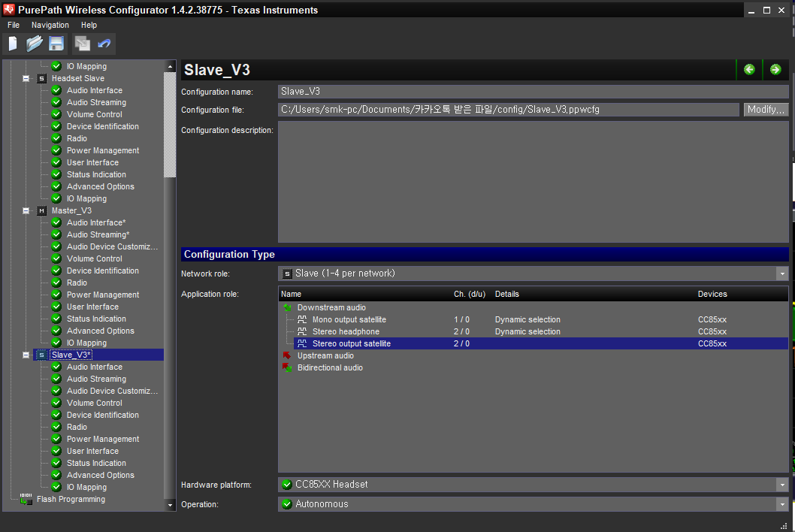
Task: Click icon next to Mono output satellite
Action: pos(302,319)
